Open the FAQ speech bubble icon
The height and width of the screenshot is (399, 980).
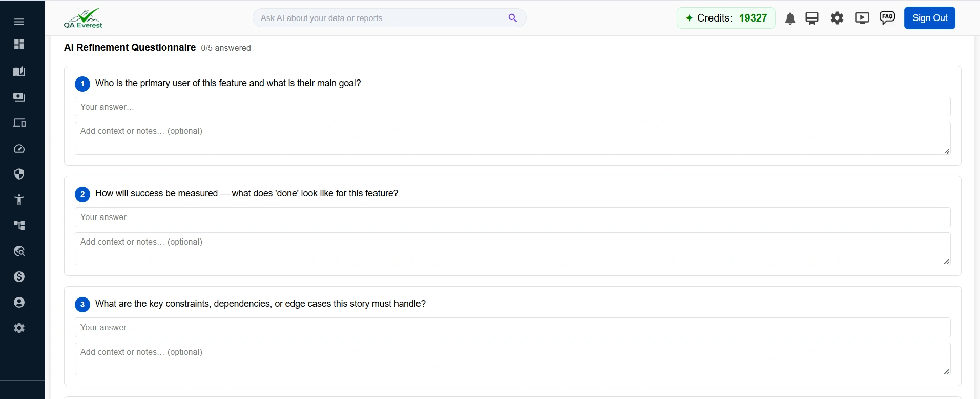click(x=887, y=18)
